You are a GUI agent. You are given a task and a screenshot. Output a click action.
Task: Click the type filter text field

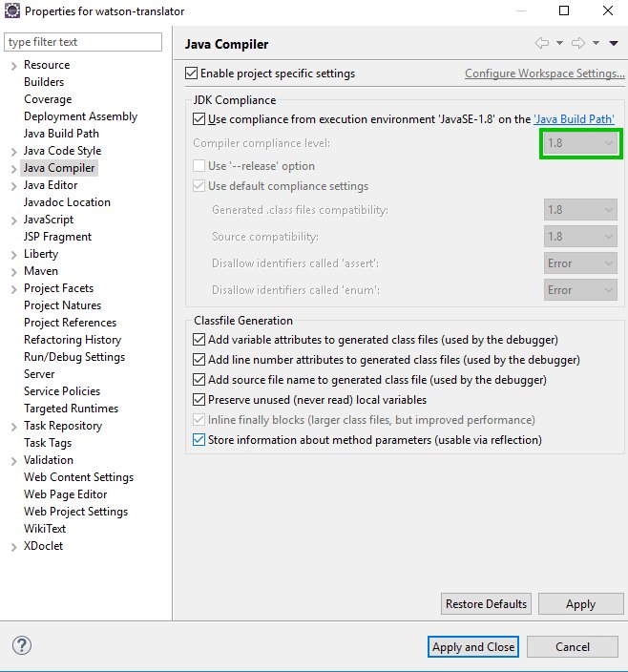pos(83,42)
